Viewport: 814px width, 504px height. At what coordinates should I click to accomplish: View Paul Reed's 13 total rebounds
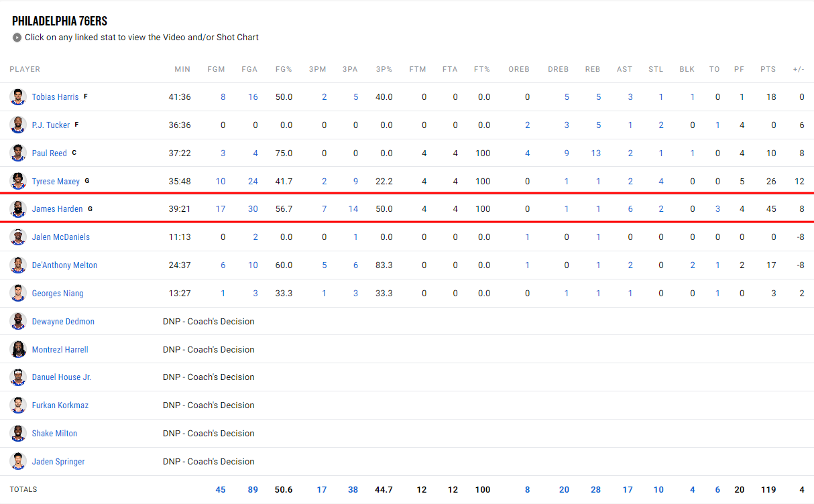point(596,153)
